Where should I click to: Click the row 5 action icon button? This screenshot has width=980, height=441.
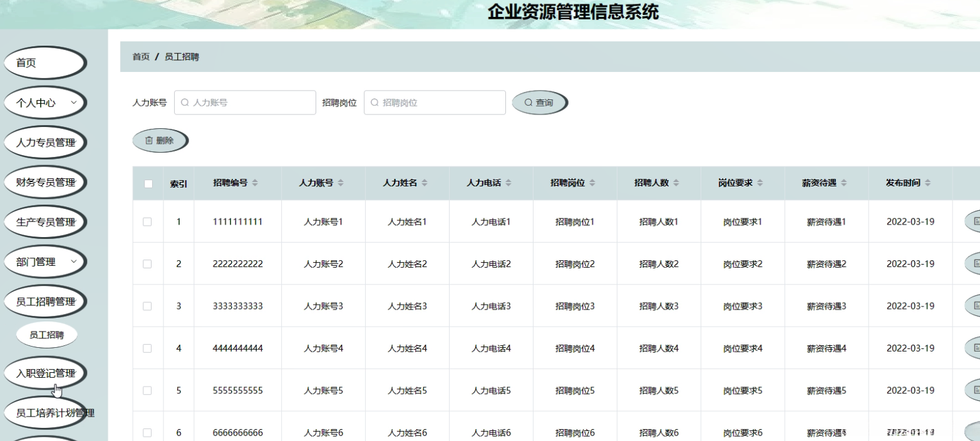point(973,390)
